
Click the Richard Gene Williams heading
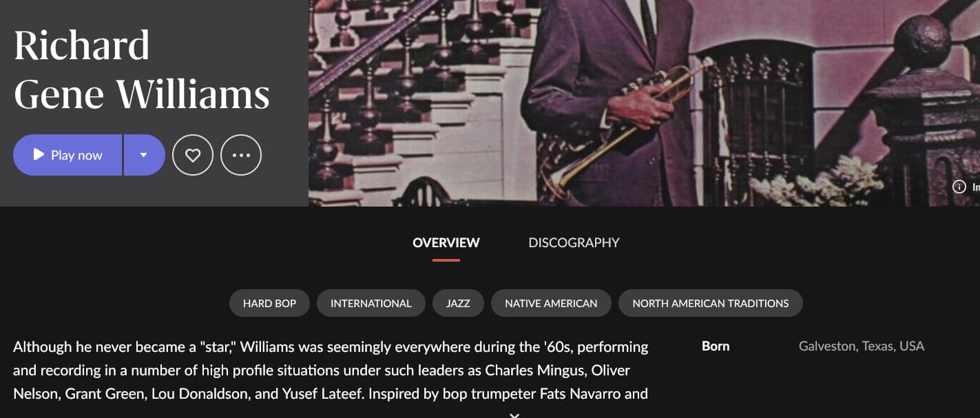(142, 70)
